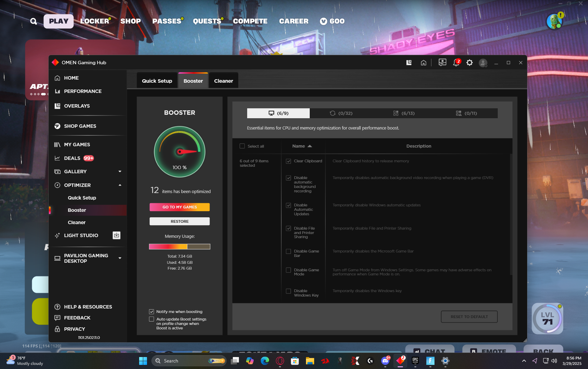
Task: Check Disable Windows Key checkbox
Action: click(x=289, y=291)
